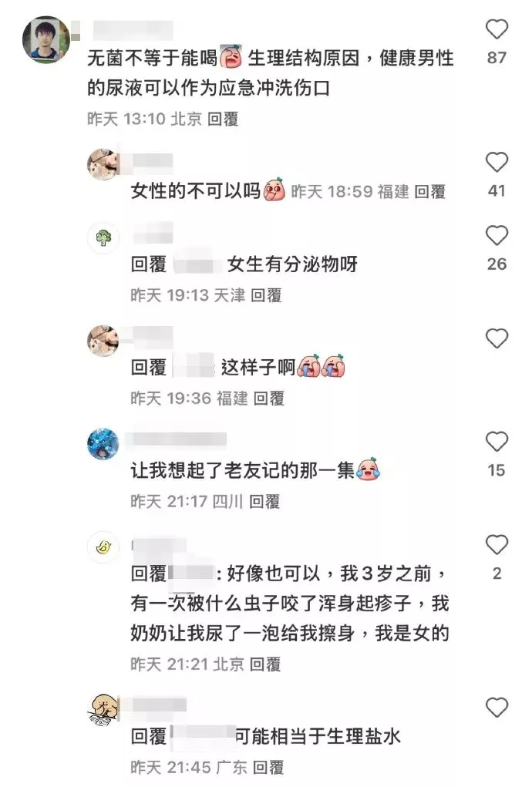Like the Beijing reply with 2 likes
The image size is (532, 787).
tap(497, 544)
